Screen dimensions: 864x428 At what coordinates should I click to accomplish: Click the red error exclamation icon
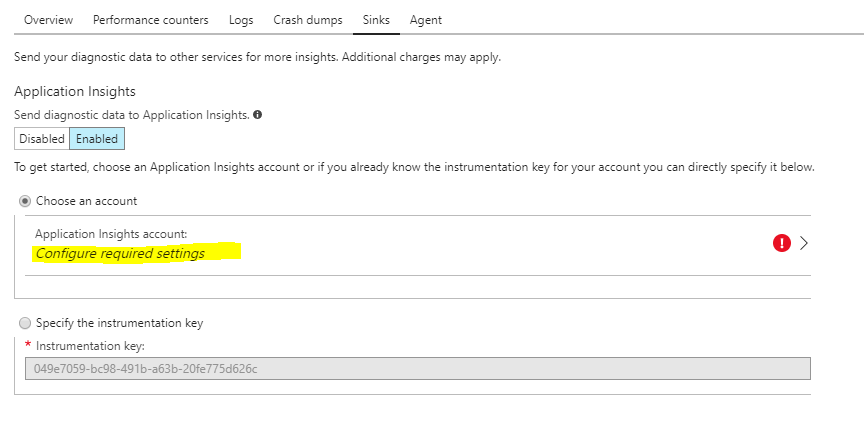783,242
